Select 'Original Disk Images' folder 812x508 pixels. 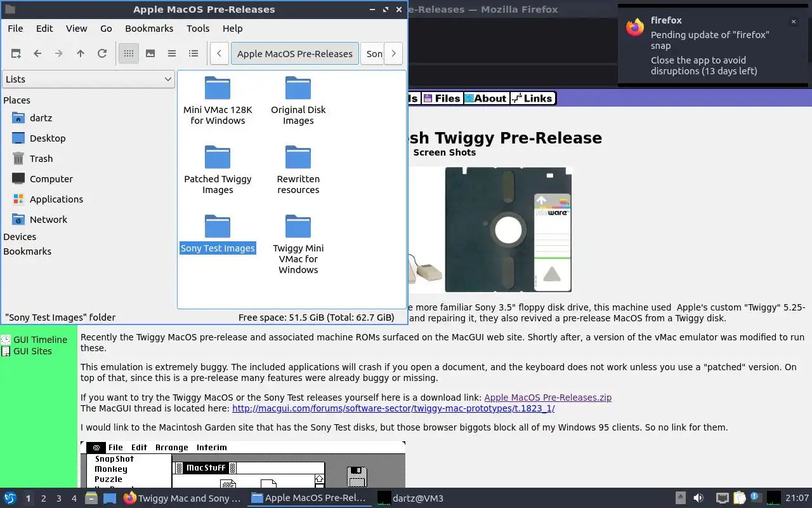(x=298, y=100)
